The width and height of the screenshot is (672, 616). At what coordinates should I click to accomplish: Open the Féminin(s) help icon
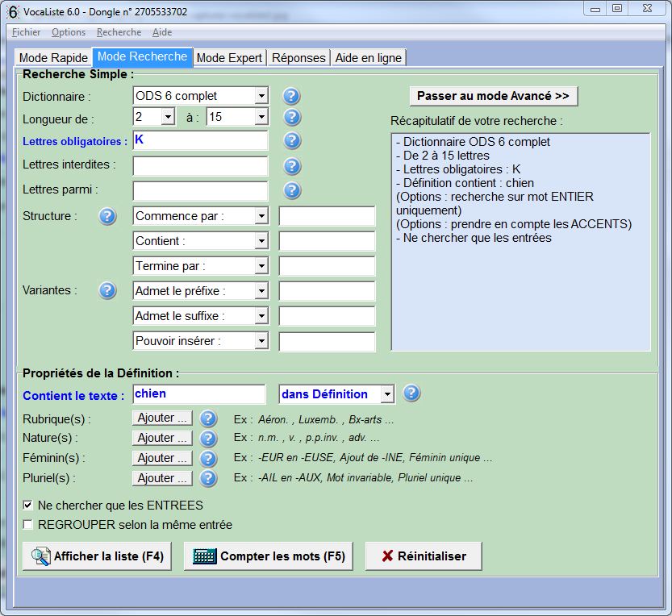click(208, 458)
